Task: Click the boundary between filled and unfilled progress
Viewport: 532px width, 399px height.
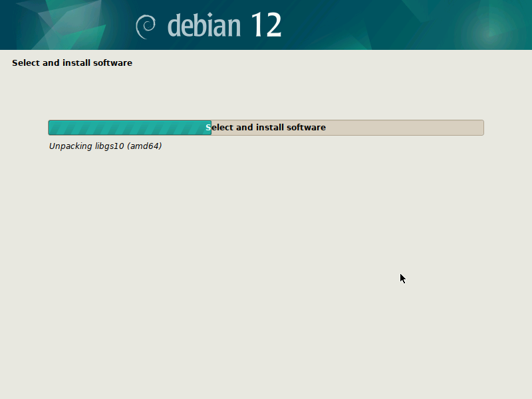Action: coord(211,127)
